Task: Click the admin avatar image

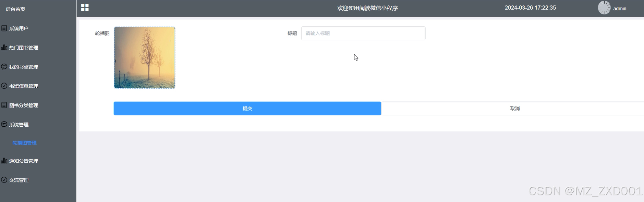Action: (x=604, y=8)
